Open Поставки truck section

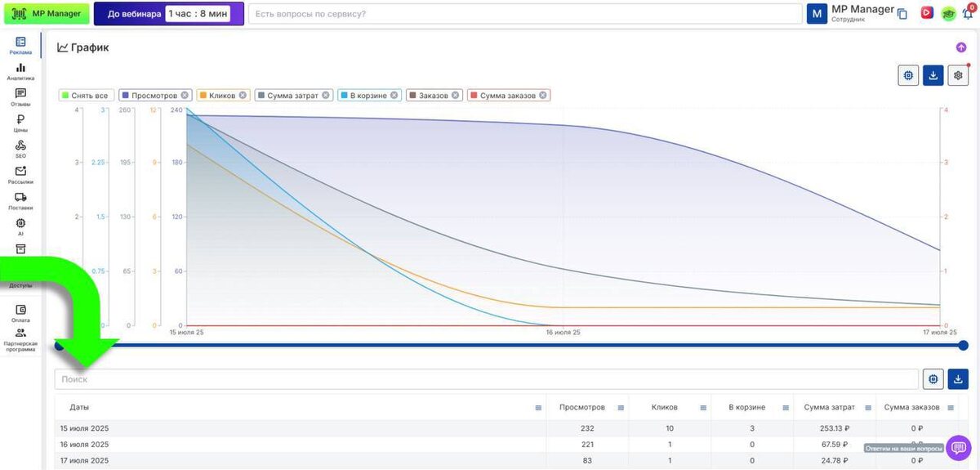point(20,201)
